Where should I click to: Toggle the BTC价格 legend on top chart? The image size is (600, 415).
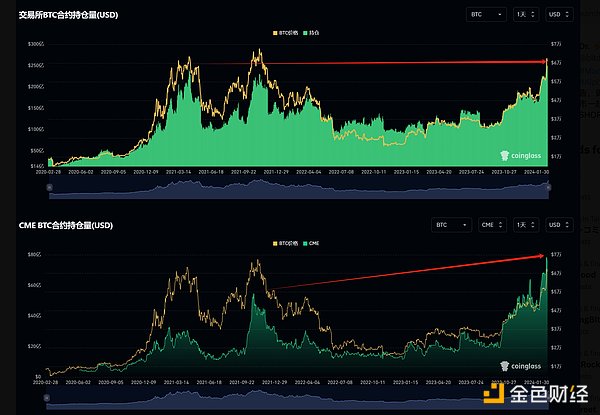[x=287, y=33]
